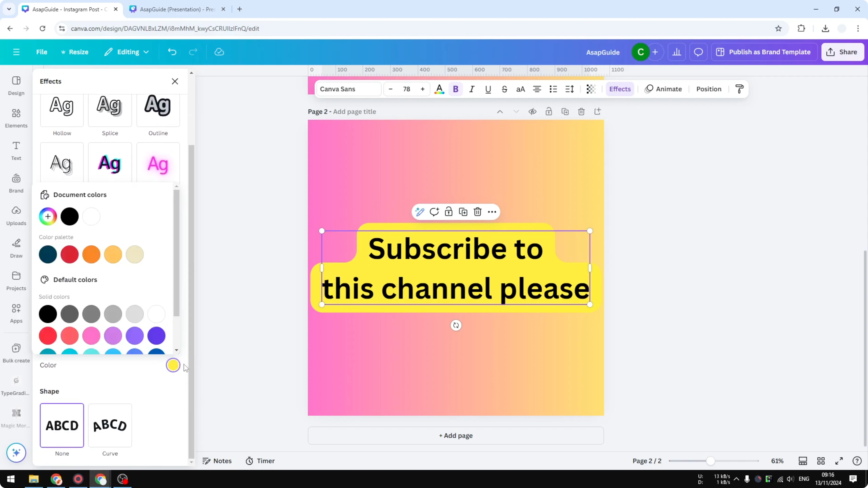The width and height of the screenshot is (868, 488).
Task: Open comments via the speech bubble icon
Action: [698, 52]
